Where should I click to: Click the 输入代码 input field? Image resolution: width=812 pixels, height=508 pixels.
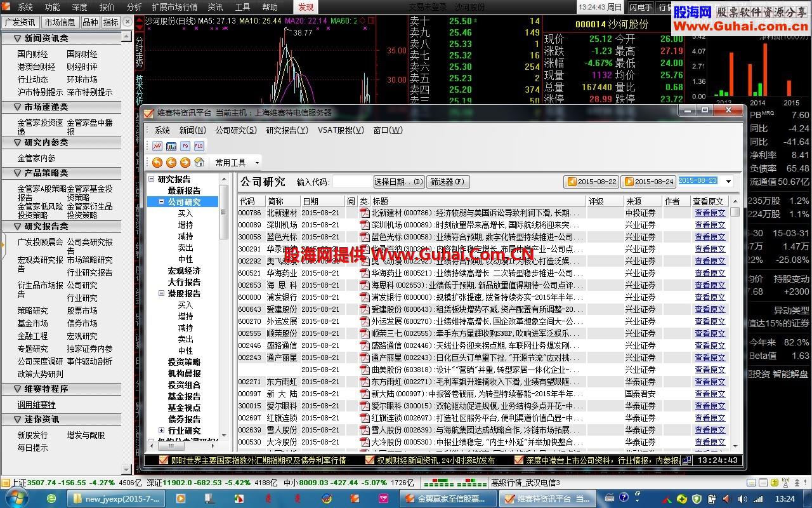(x=352, y=182)
